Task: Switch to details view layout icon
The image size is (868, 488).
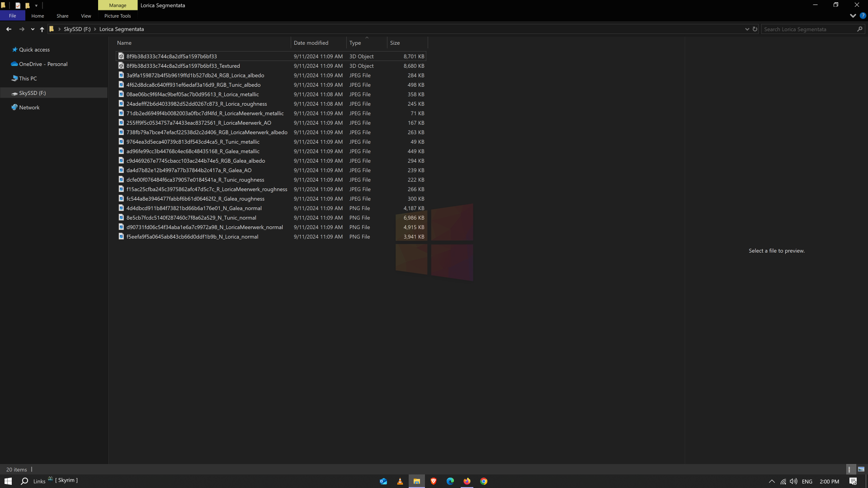Action: click(x=850, y=469)
